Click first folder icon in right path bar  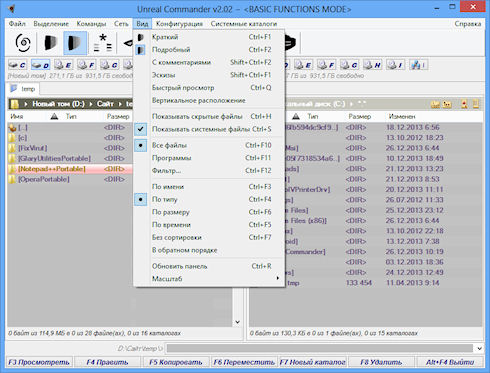coord(435,104)
